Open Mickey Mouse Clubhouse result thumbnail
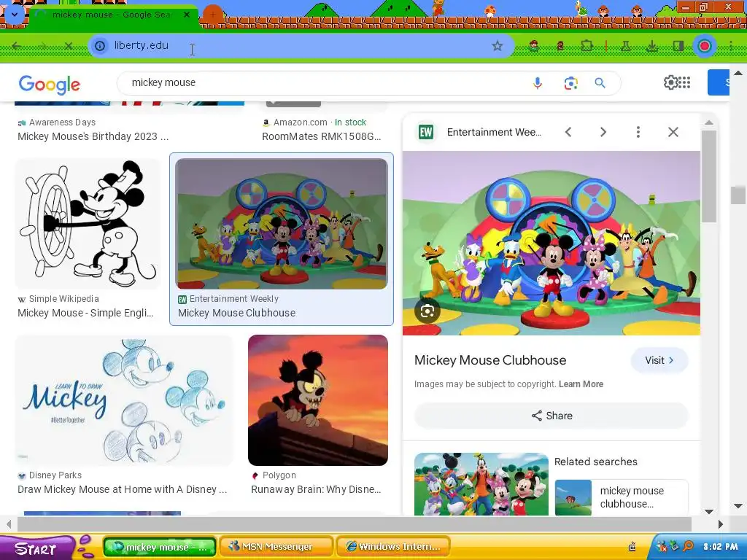 [x=282, y=223]
